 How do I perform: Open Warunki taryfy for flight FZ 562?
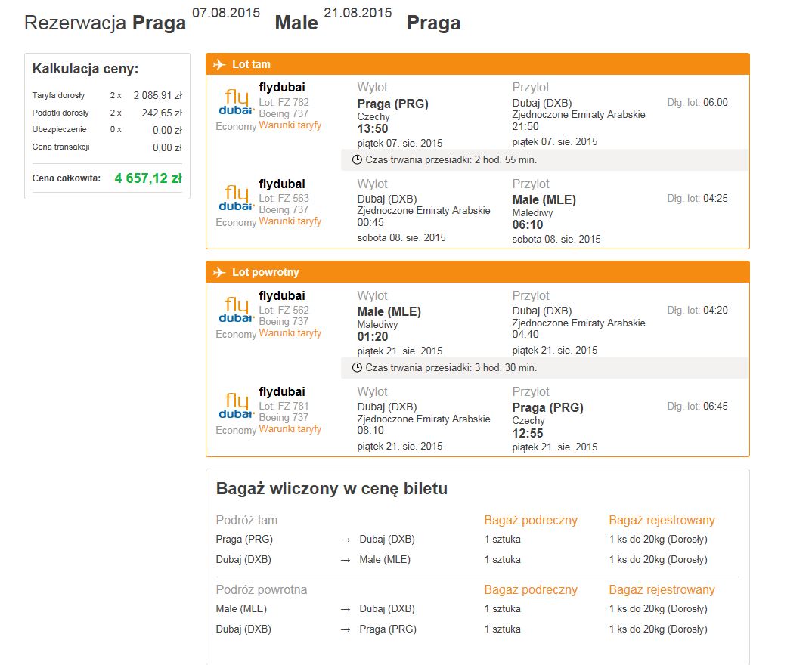[290, 332]
